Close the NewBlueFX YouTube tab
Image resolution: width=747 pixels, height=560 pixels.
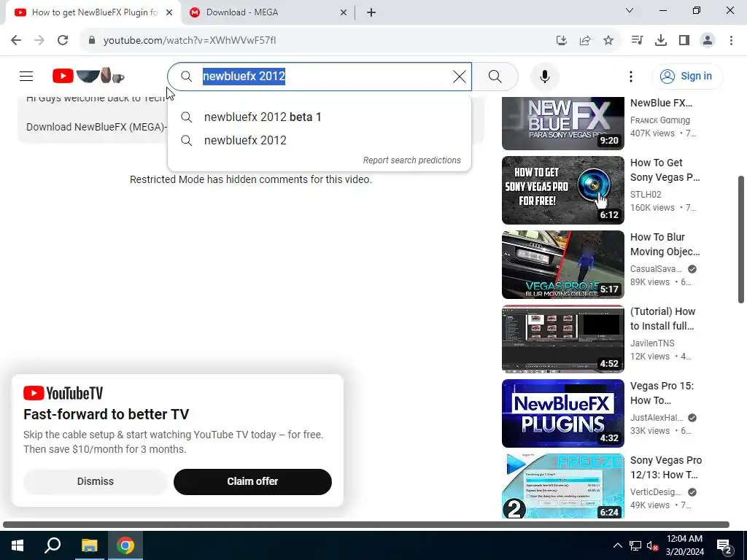point(169,13)
